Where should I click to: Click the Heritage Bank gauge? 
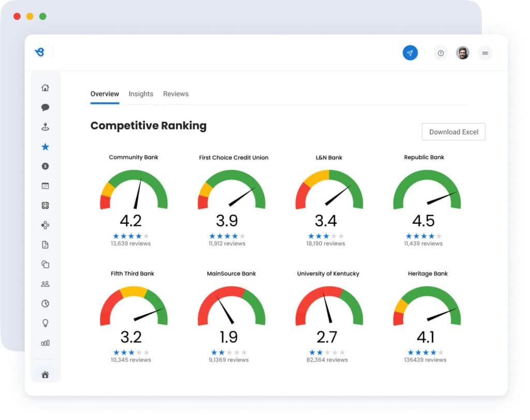click(427, 306)
